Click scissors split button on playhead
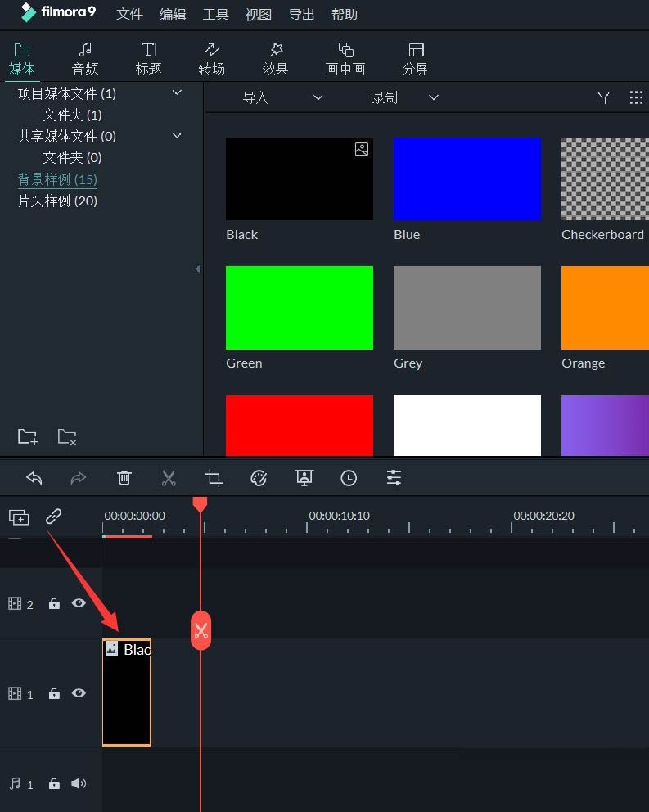Image resolution: width=649 pixels, height=812 pixels. pos(201,631)
